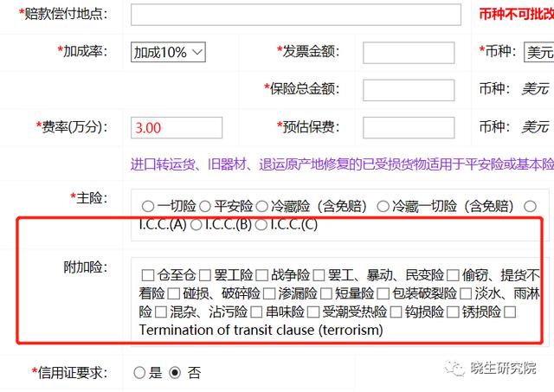Select 是 for 信用证要求
Screen dimensions: 554x392
[x=139, y=373]
